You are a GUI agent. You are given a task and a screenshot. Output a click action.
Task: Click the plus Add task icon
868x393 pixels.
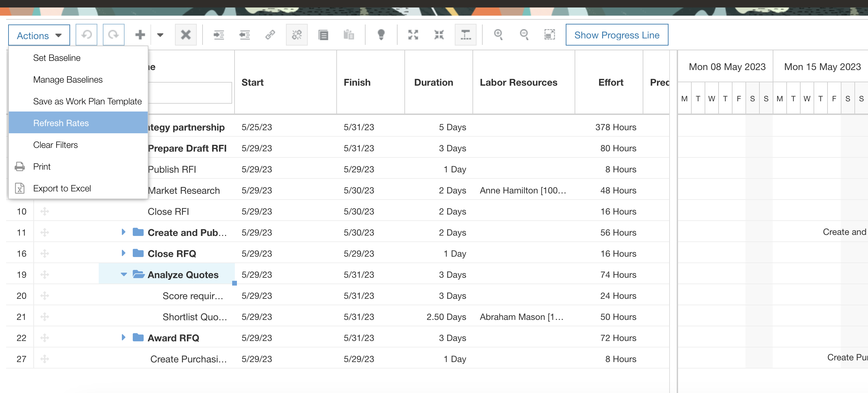coord(140,35)
